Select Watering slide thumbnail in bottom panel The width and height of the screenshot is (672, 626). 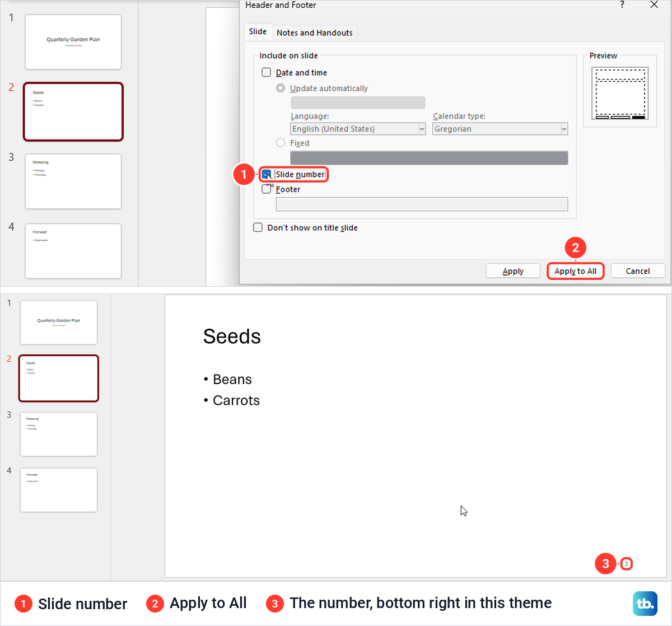point(59,434)
